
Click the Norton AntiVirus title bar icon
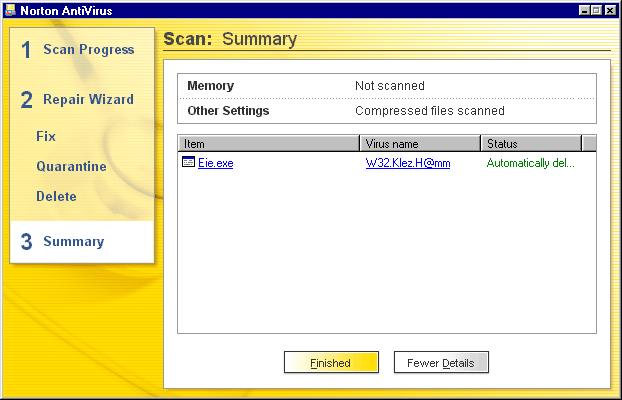pyautogui.click(x=10, y=10)
